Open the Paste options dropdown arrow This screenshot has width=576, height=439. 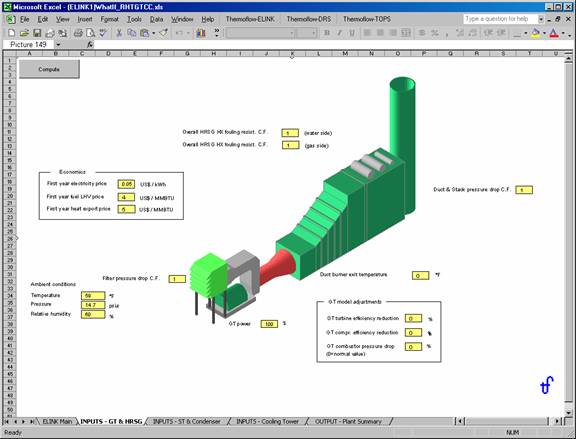point(154,33)
